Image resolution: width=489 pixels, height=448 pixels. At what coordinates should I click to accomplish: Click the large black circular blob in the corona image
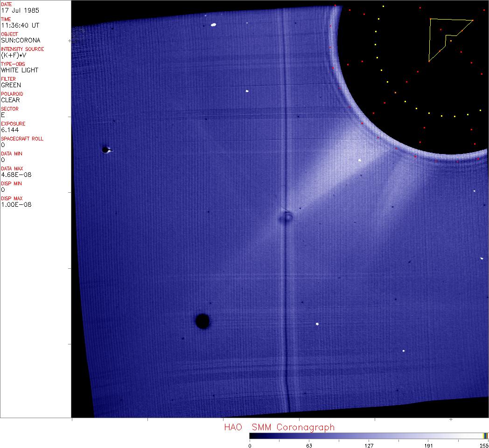(202, 321)
